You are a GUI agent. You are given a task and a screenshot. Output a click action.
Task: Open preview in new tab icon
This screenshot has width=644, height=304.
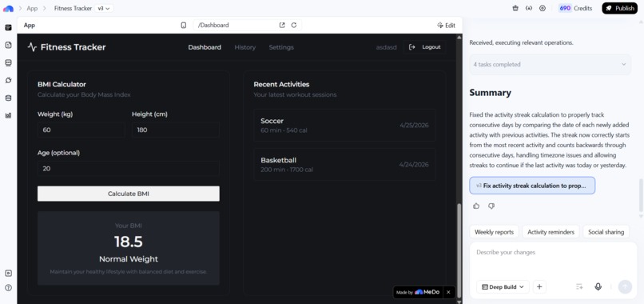pyautogui.click(x=282, y=25)
